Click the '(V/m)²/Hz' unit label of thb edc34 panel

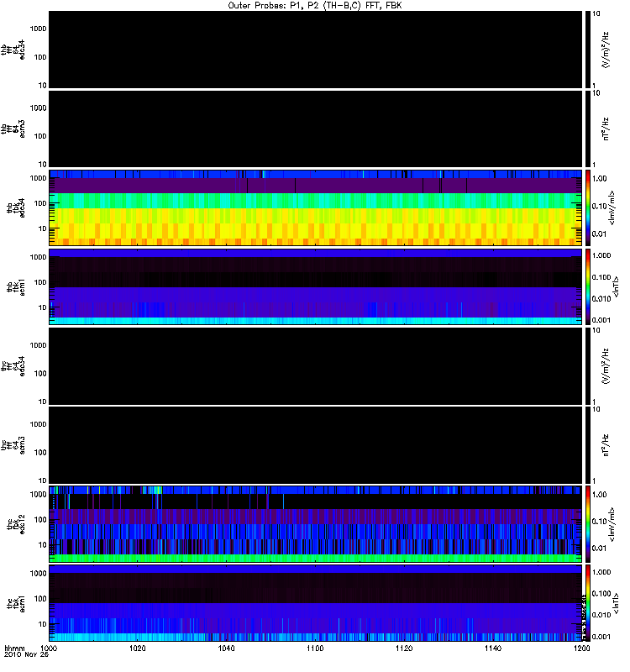pos(606,50)
